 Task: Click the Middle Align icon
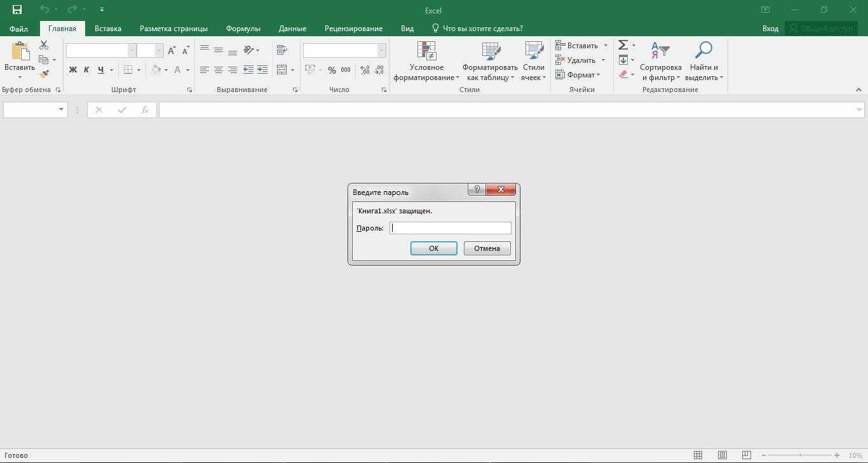219,50
